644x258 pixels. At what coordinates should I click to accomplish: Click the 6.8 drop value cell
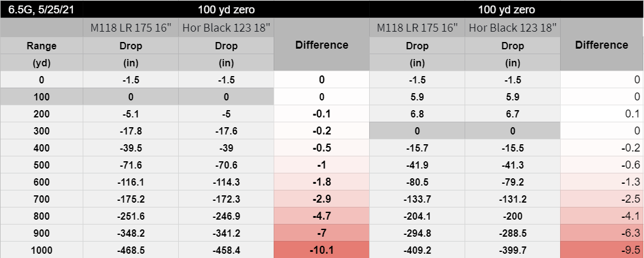pyautogui.click(x=417, y=114)
